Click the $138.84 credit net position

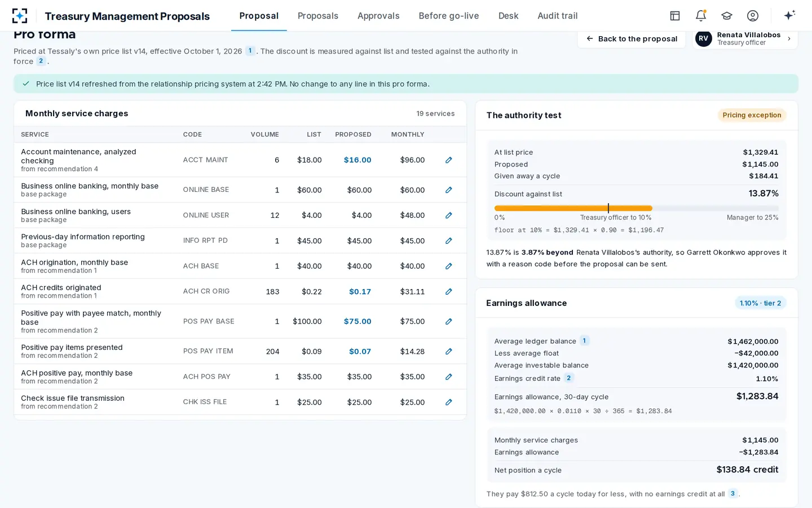(x=747, y=470)
